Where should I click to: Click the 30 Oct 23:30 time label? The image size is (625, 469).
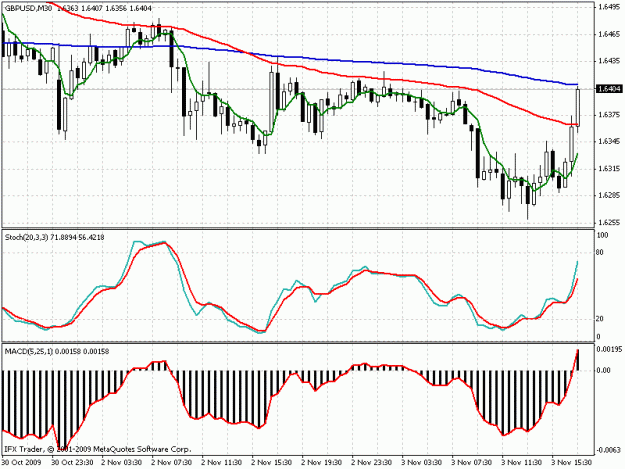pyautogui.click(x=72, y=463)
